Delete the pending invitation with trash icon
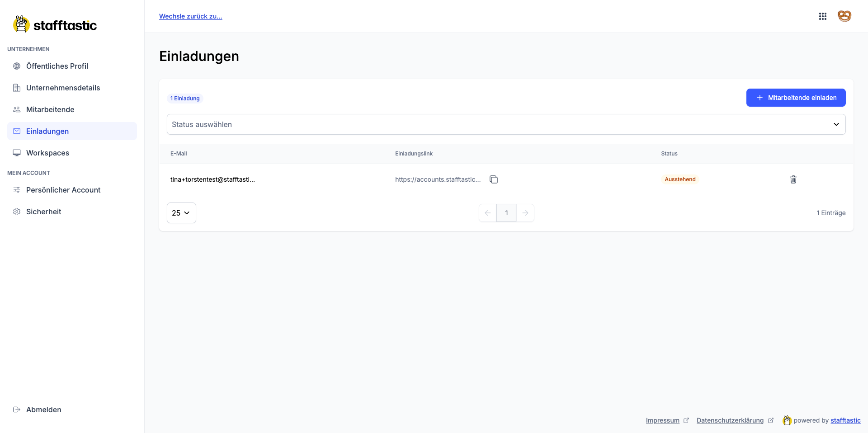Screen dimensions: 868x433 pyautogui.click(x=793, y=179)
